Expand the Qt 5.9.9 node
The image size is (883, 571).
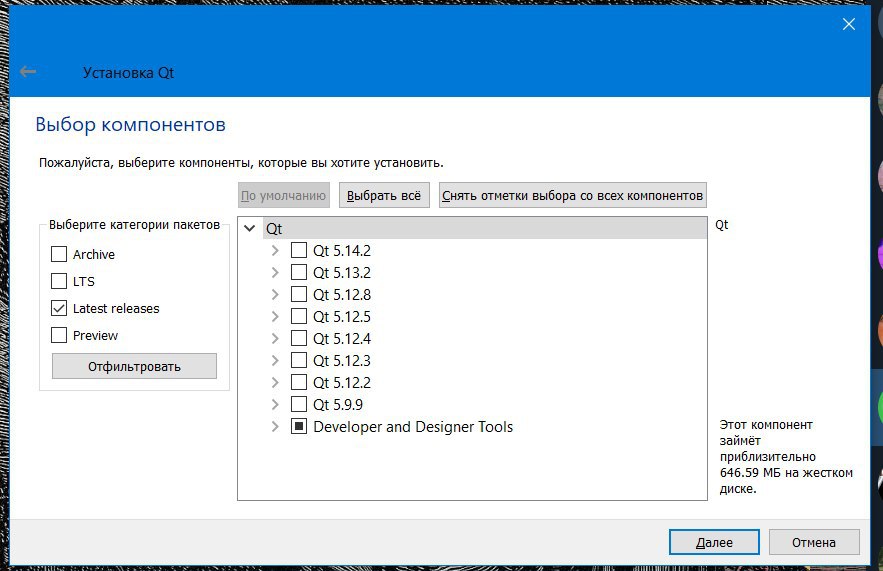click(x=275, y=404)
